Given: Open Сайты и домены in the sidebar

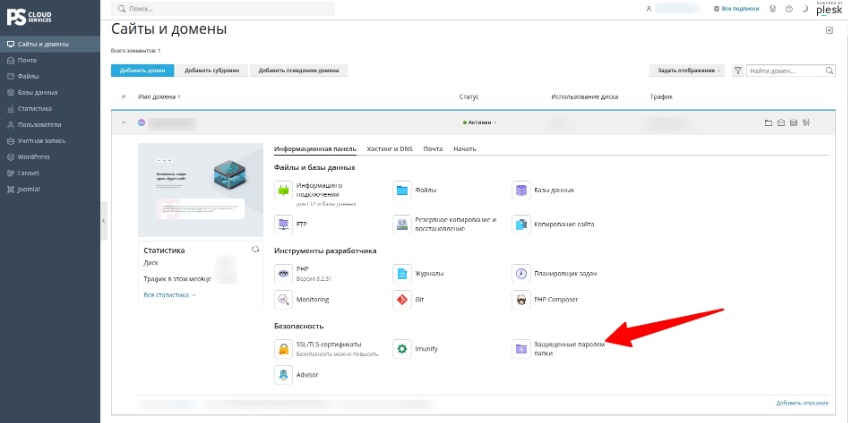Looking at the screenshot, I should tap(50, 44).
